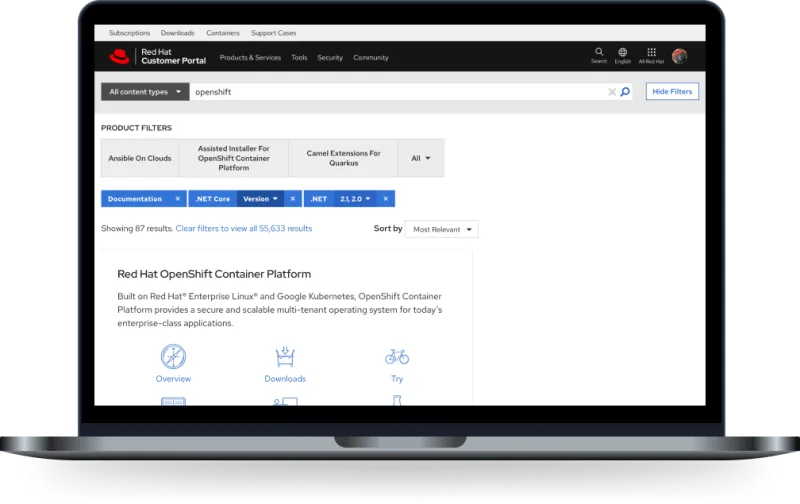Image resolution: width=800 pixels, height=504 pixels.
Task: Select Assisted Installer For OpenShift filter
Action: (x=234, y=158)
